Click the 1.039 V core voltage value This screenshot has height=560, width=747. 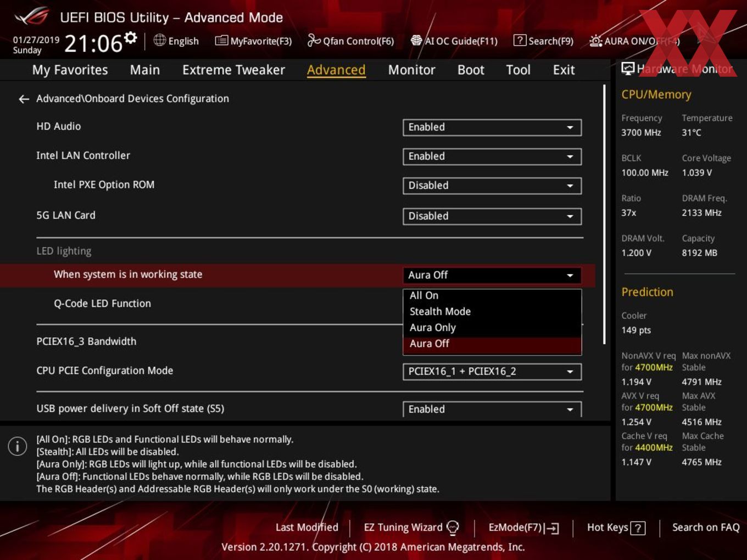[696, 172]
